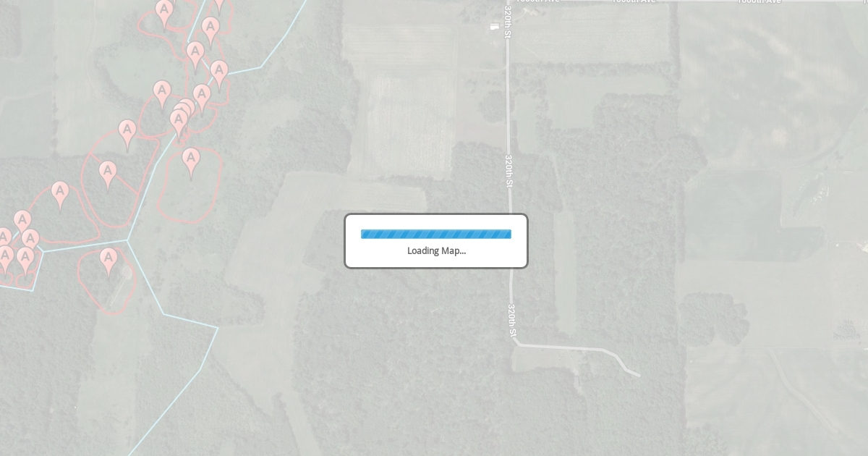Select the A marker in the southernmost red outline
The height and width of the screenshot is (456, 868).
109,262
